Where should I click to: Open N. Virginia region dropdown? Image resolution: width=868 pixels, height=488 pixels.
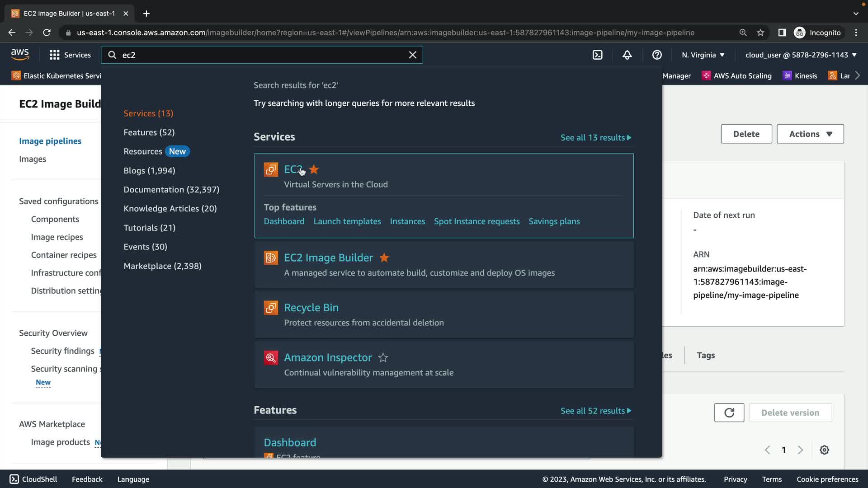[x=703, y=55]
